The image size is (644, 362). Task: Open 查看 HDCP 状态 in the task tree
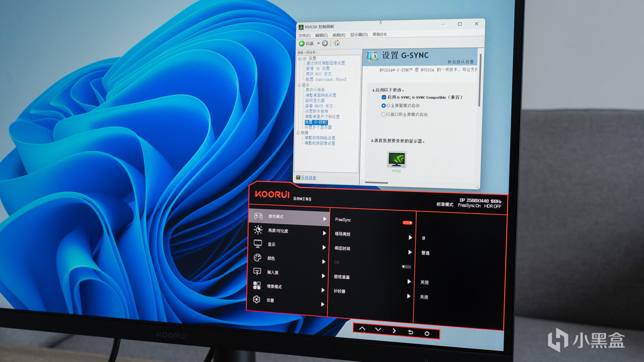click(x=319, y=106)
